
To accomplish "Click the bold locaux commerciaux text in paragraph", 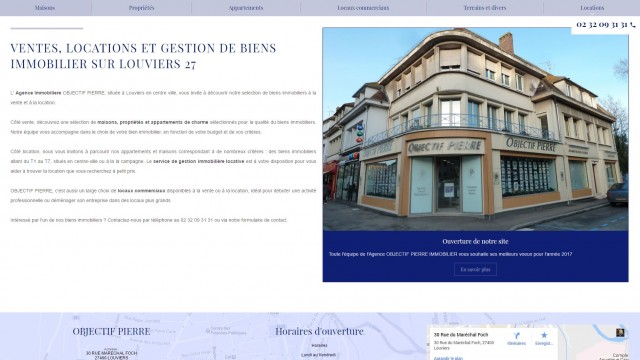I will pos(141,191).
